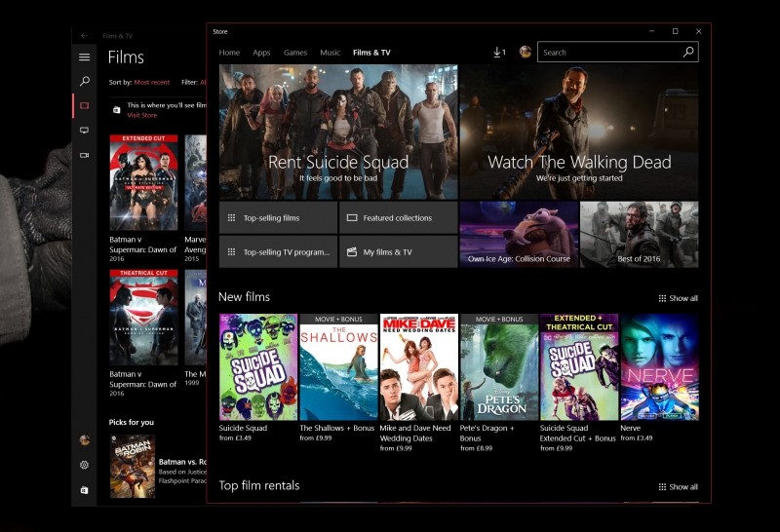Switch to the Games tab in Store
780x532 pixels.
click(294, 53)
